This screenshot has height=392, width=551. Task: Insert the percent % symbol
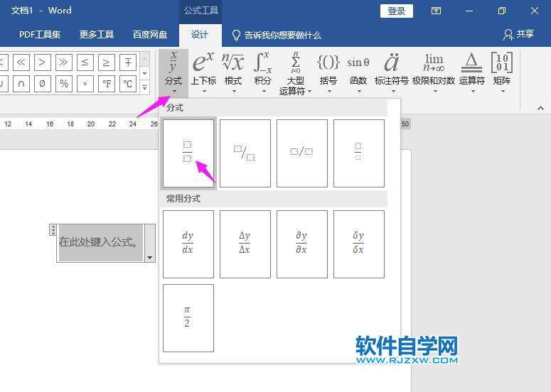pyautogui.click(x=64, y=84)
